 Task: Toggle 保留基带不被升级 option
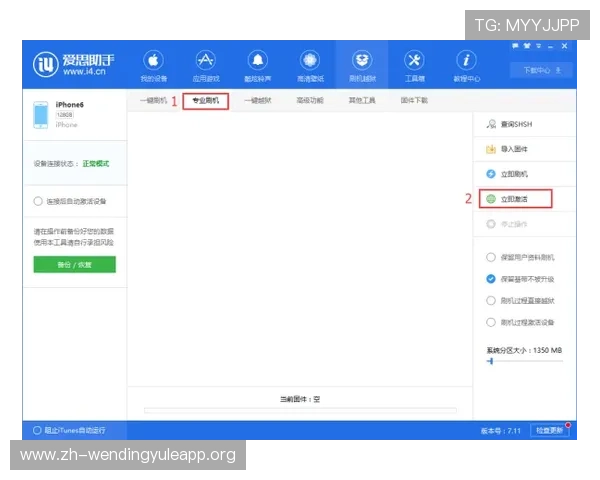[x=491, y=279]
